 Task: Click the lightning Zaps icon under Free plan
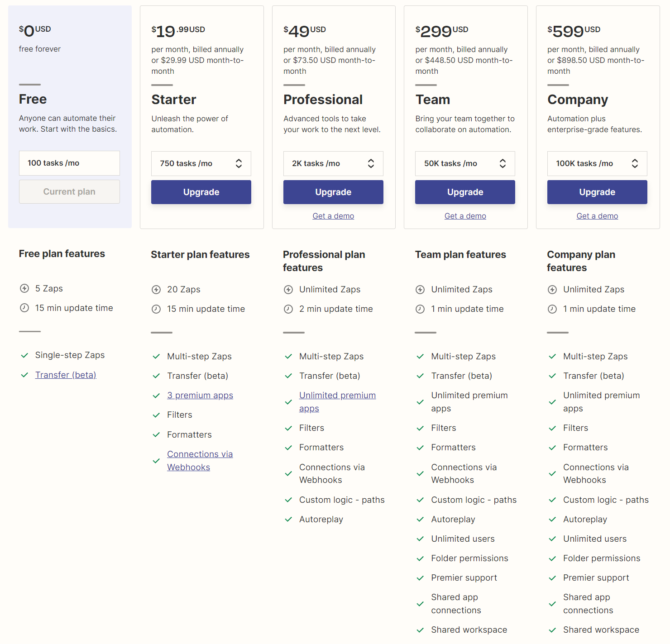coord(24,288)
